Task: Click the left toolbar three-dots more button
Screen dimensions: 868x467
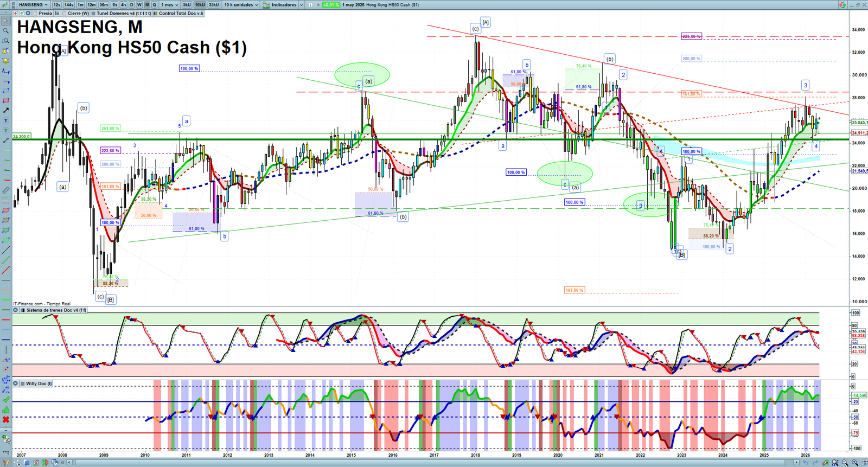Action: click(6, 451)
